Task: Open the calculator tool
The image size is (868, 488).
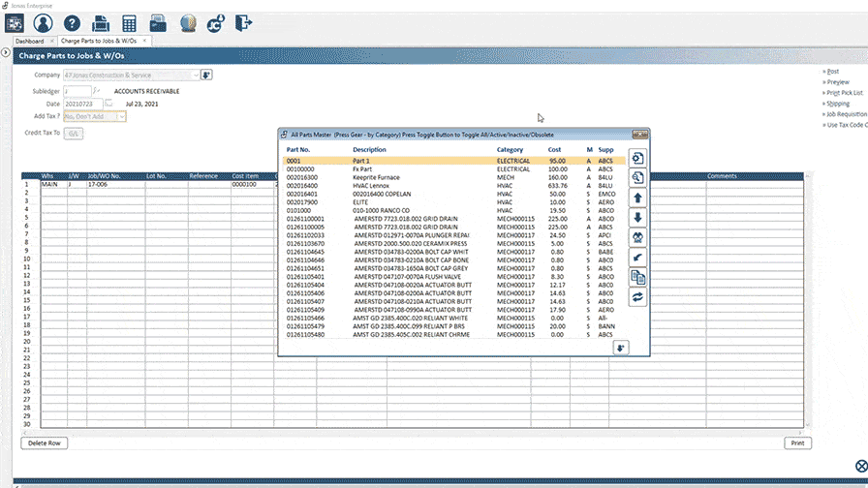Action: 129,23
